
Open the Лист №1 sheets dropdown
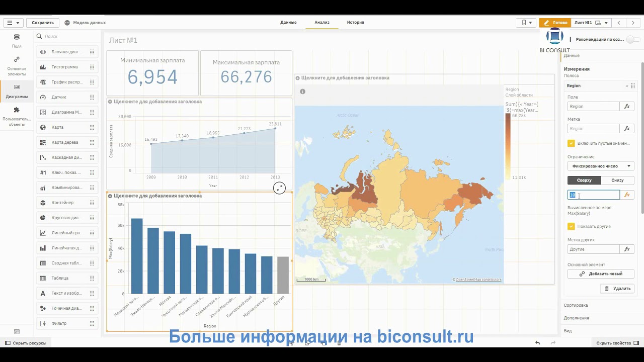coord(591,23)
